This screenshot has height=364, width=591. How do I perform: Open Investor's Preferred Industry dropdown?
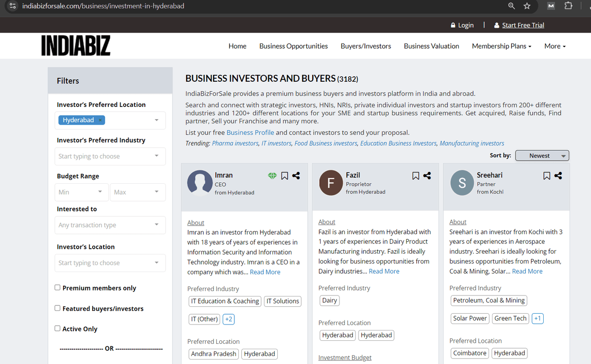[x=110, y=156]
